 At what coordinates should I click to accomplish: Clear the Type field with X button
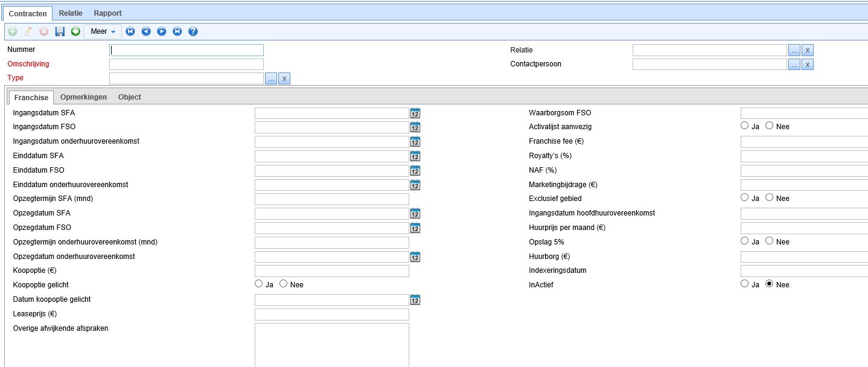[284, 78]
